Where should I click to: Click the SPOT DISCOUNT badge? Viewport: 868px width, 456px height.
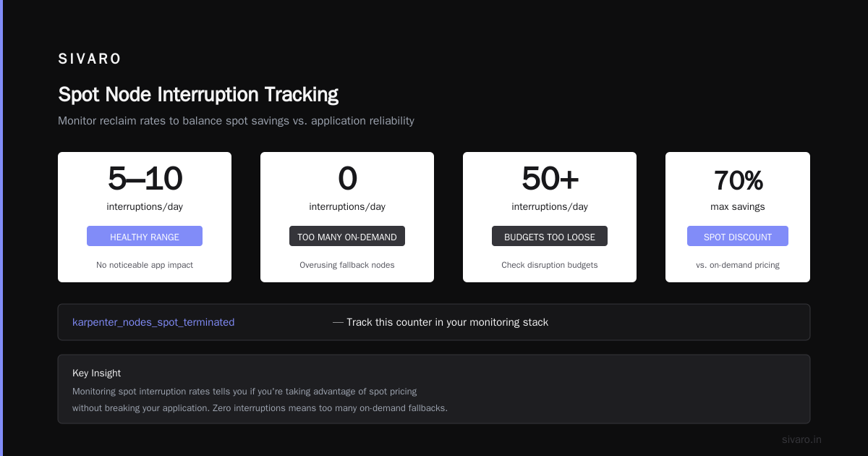point(738,236)
